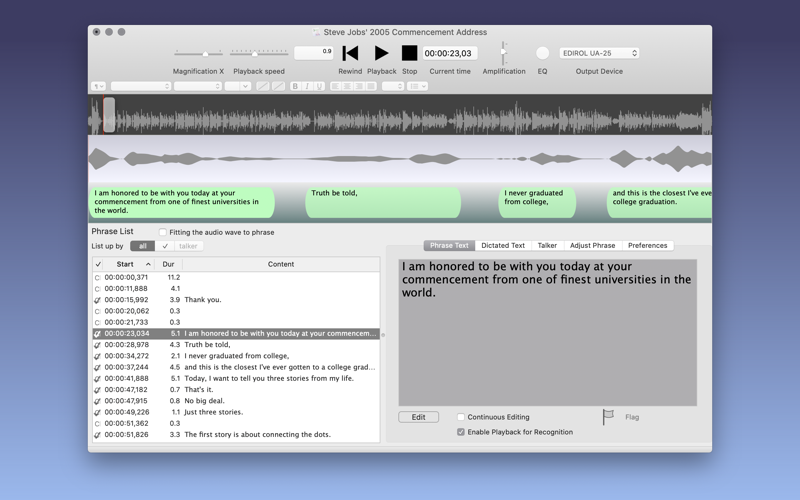Uncheck Enable Playback for Recognition
Image resolution: width=800 pixels, height=500 pixels.
(461, 432)
